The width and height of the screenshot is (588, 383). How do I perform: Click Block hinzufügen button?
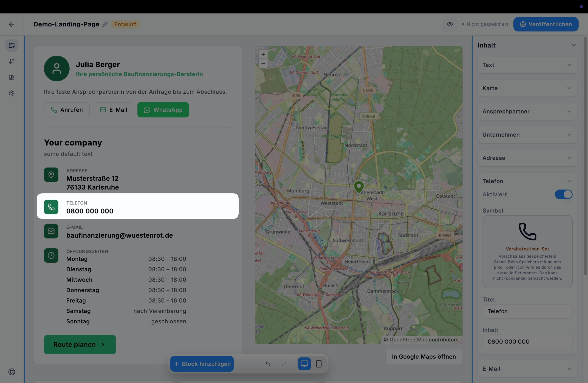[x=202, y=364]
